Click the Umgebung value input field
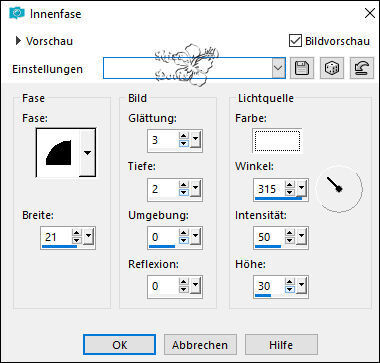The height and width of the screenshot is (363, 380). (163, 237)
